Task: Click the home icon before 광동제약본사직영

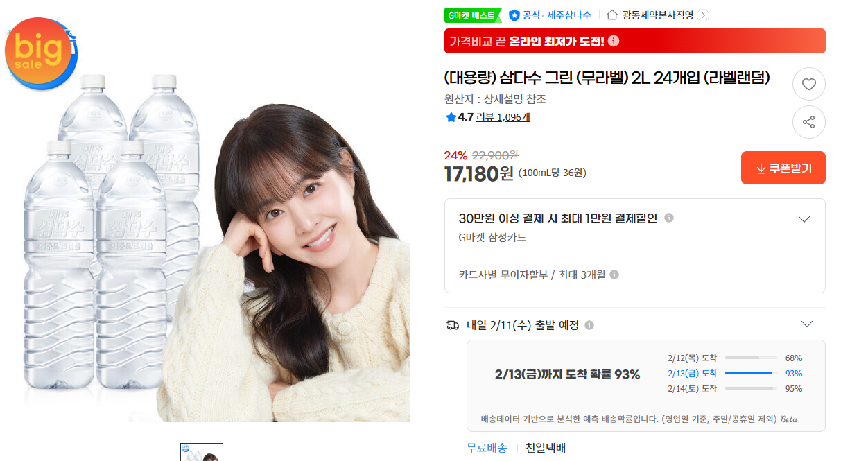Action: pyautogui.click(x=612, y=15)
